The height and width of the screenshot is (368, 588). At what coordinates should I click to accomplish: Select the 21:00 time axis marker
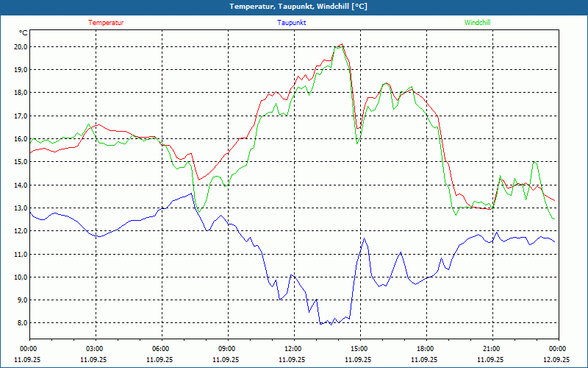[x=492, y=349]
